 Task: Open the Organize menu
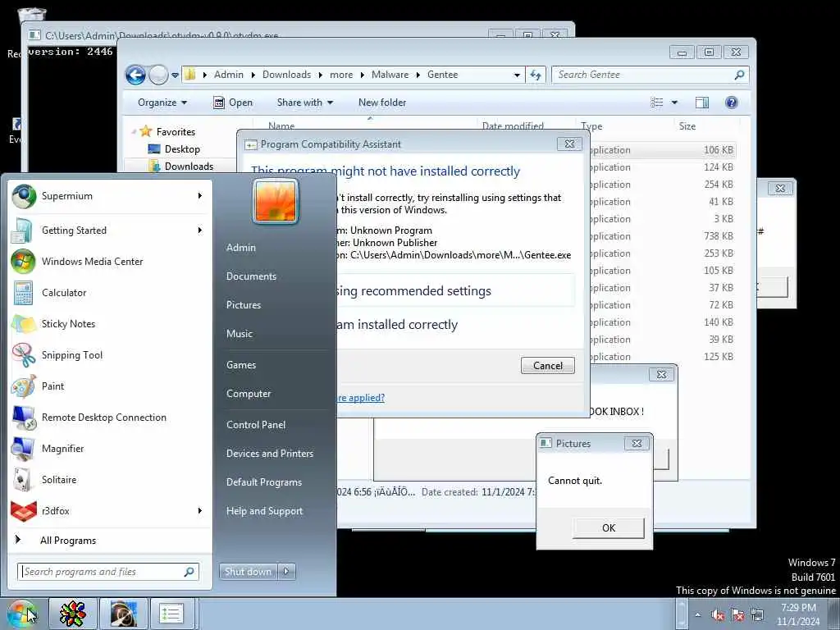click(162, 103)
